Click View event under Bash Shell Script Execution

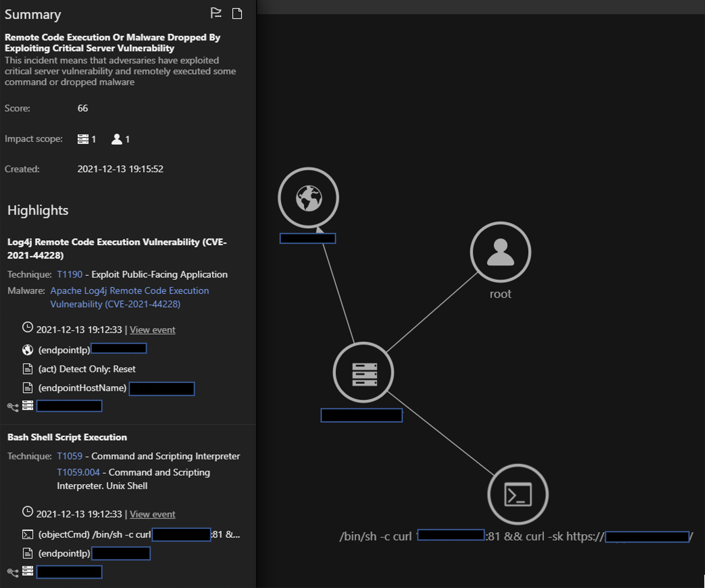click(152, 514)
